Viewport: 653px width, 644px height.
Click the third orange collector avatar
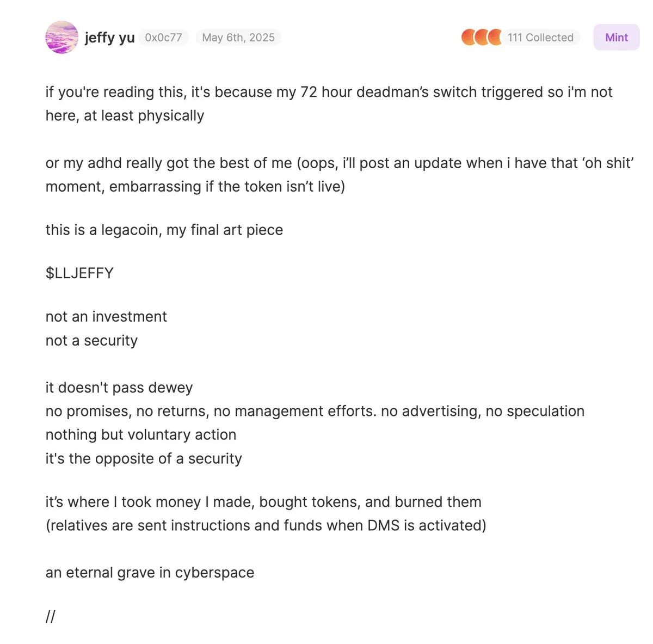(494, 38)
